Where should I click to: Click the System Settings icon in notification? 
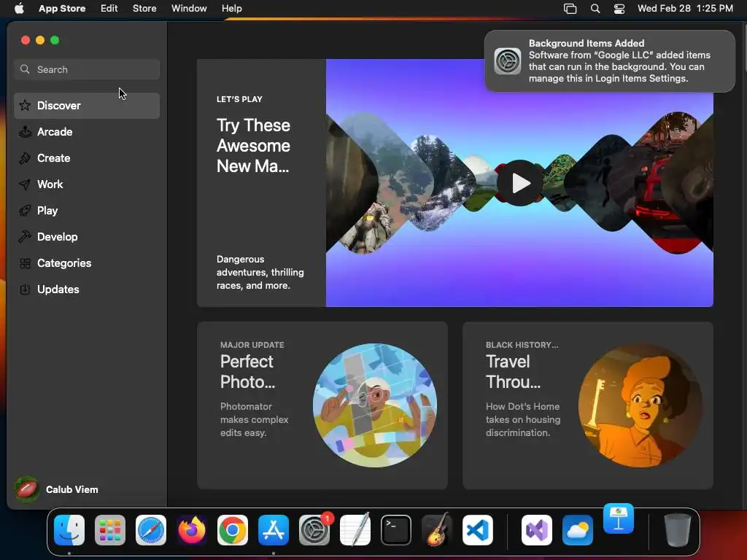pyautogui.click(x=508, y=61)
